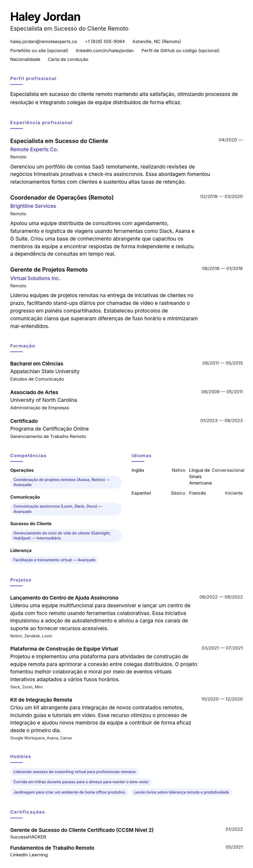Click the Liderando sessões de coworking virtual tag

point(74,772)
